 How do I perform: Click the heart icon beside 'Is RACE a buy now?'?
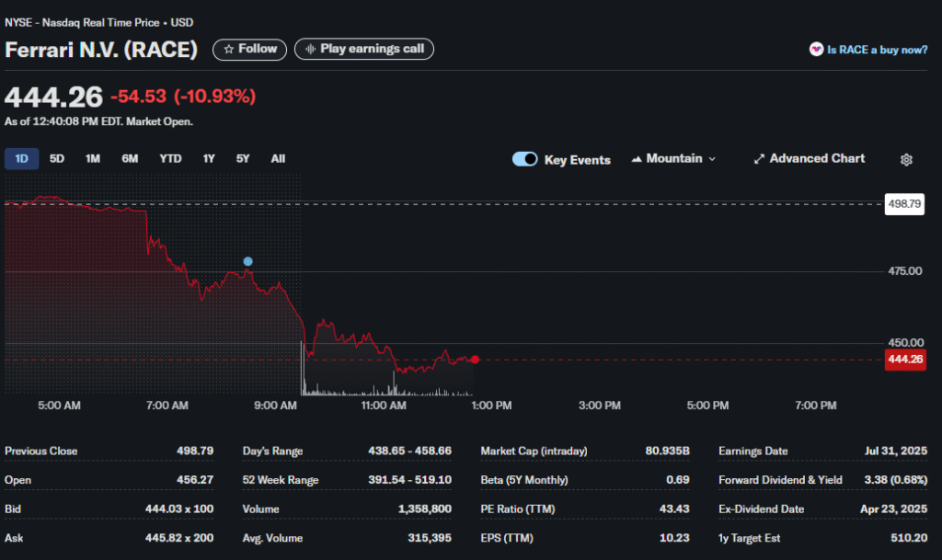pos(816,50)
